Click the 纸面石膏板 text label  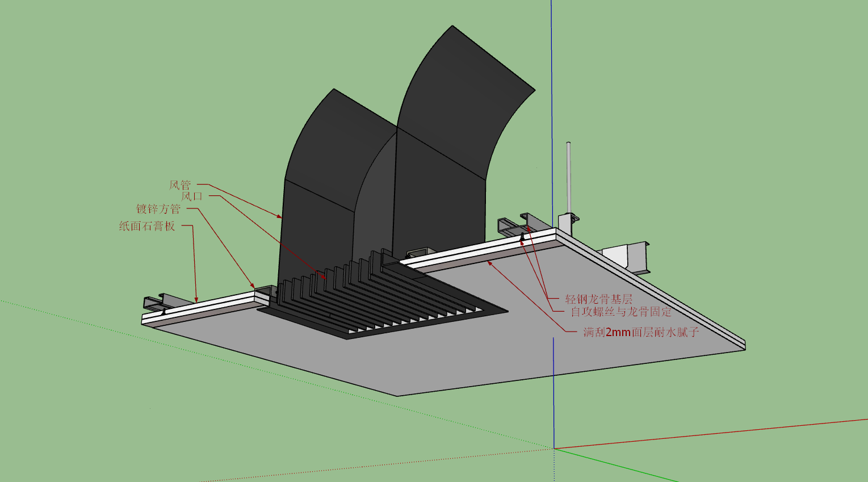pyautogui.click(x=147, y=226)
